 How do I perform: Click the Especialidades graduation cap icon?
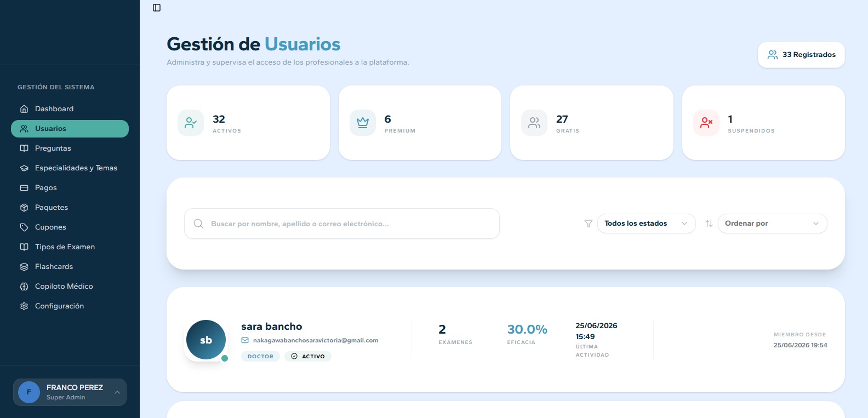tap(24, 168)
